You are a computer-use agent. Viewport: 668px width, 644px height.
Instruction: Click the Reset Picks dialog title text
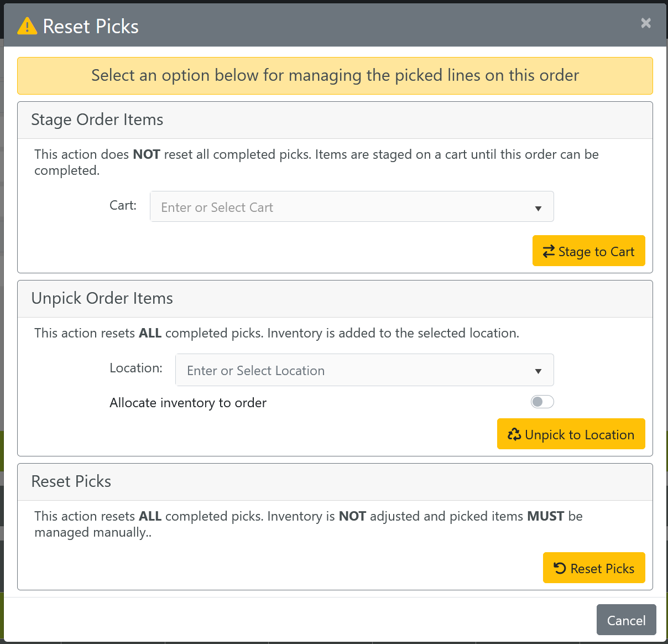tap(91, 27)
